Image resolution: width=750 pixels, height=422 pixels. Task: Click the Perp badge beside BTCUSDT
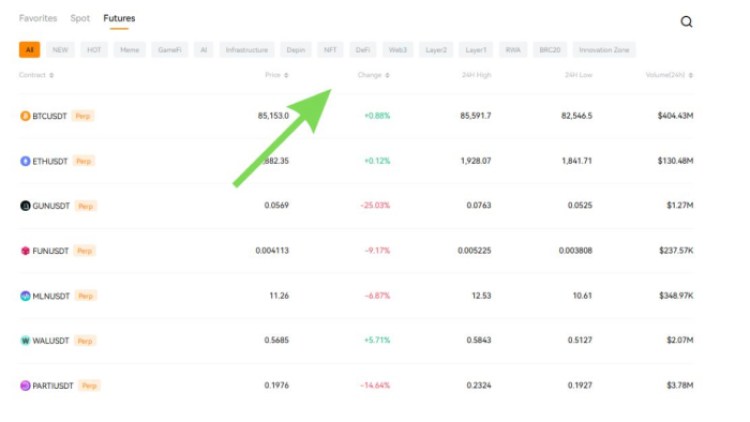[x=83, y=116]
